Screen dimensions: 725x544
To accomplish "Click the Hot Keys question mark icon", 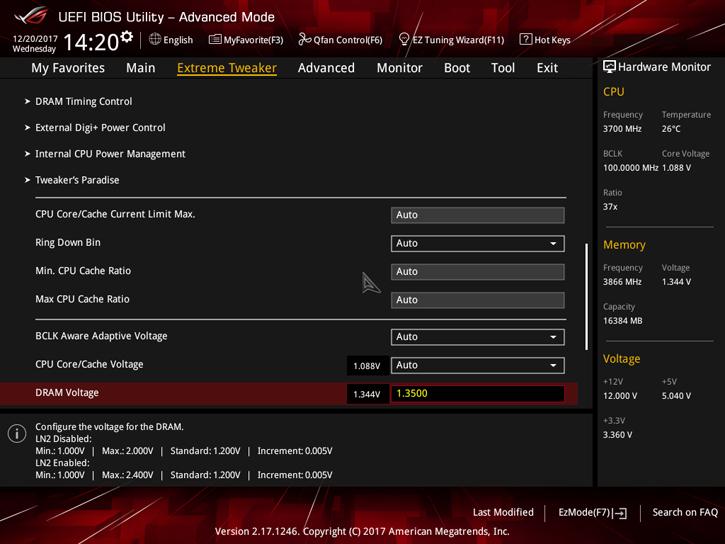I will tap(525, 39).
